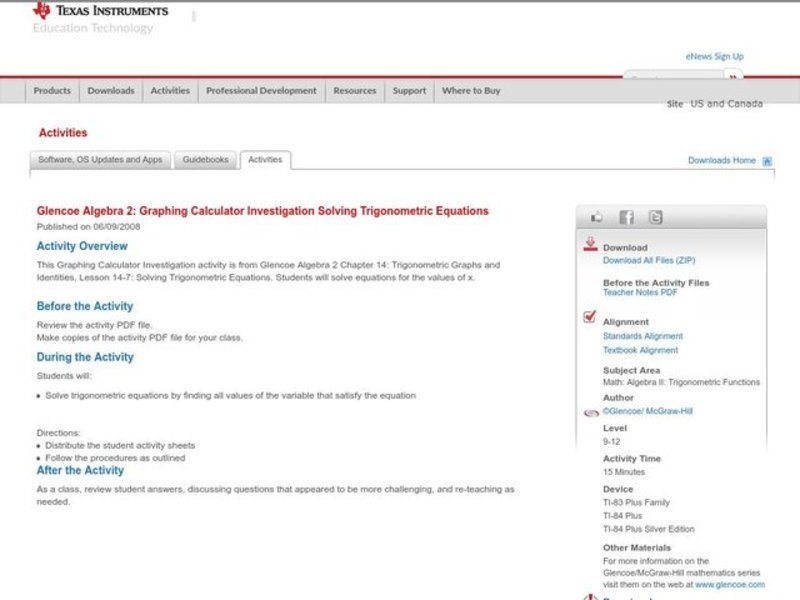Open the Products menu
The height and width of the screenshot is (600, 800).
pos(52,91)
